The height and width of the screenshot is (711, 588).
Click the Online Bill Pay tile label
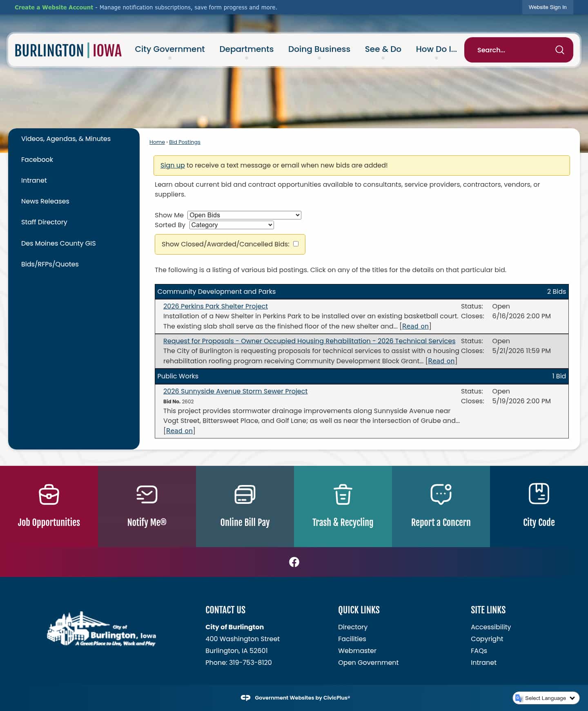coord(245,522)
